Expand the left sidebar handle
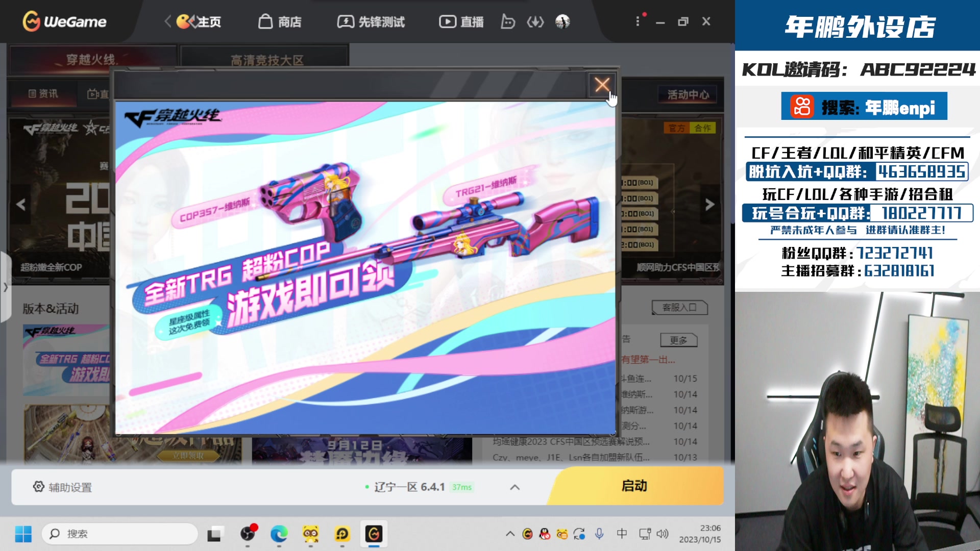 tap(6, 287)
